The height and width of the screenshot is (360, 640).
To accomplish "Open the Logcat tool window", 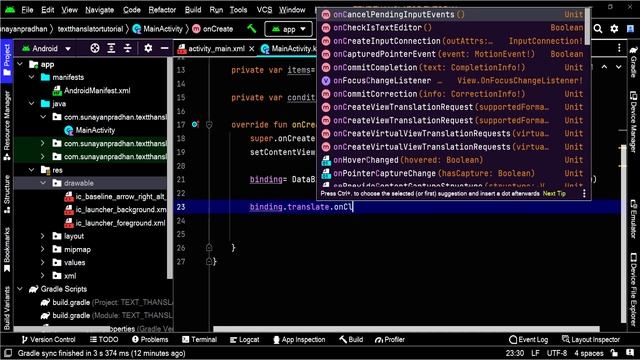I will [244, 340].
